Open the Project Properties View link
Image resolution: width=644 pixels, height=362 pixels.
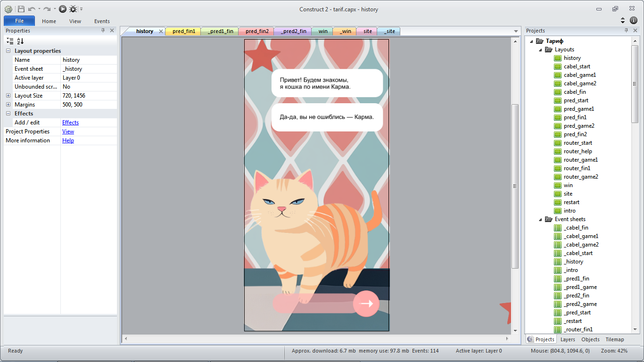click(x=68, y=132)
